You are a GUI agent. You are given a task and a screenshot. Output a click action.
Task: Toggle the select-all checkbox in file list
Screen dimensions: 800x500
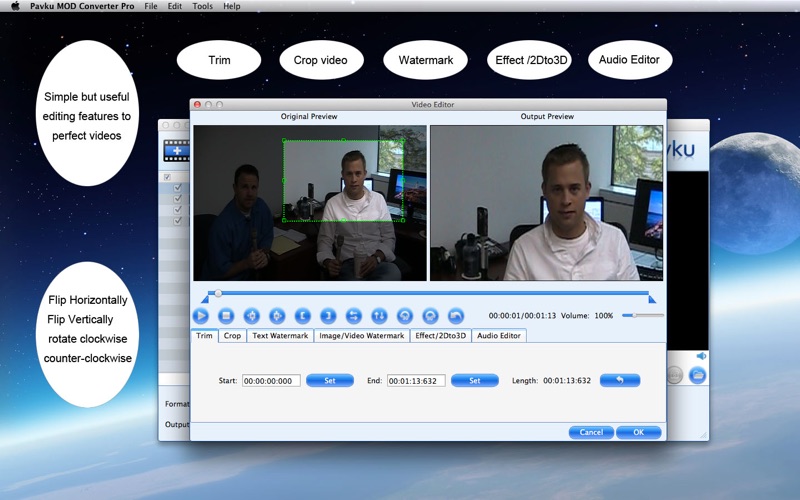coord(167,177)
